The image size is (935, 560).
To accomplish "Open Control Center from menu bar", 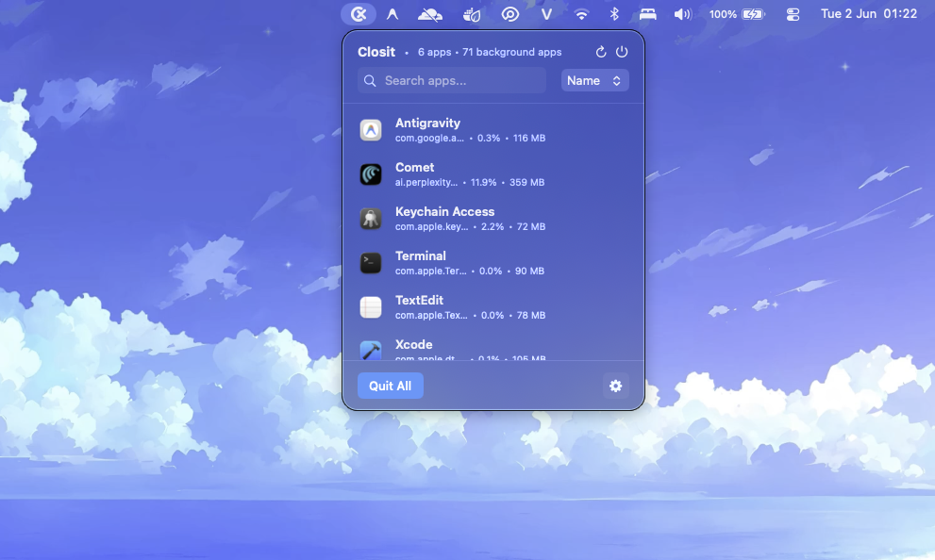I will click(793, 14).
